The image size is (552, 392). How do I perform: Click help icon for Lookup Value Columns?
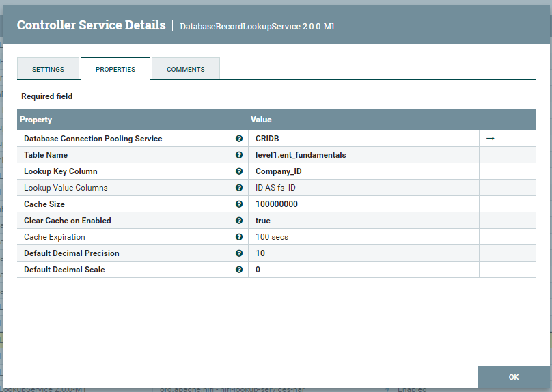pyautogui.click(x=239, y=188)
